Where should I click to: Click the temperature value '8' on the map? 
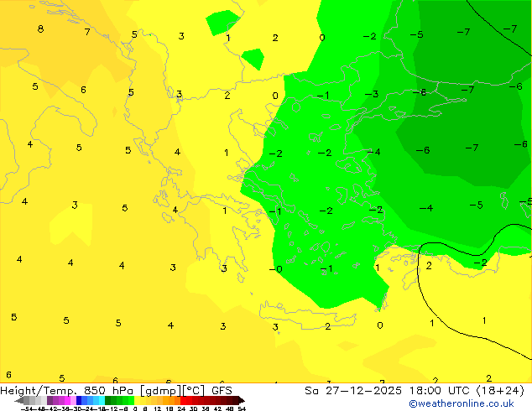pos(40,29)
